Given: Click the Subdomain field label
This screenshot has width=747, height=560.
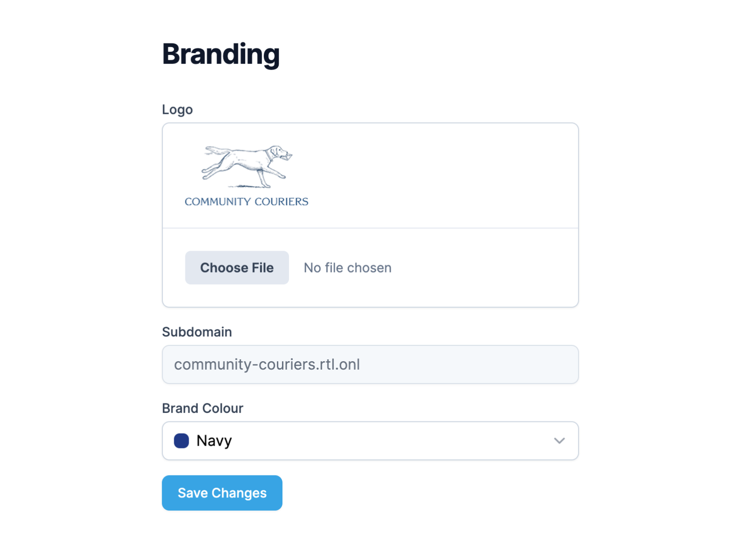Looking at the screenshot, I should click(197, 332).
